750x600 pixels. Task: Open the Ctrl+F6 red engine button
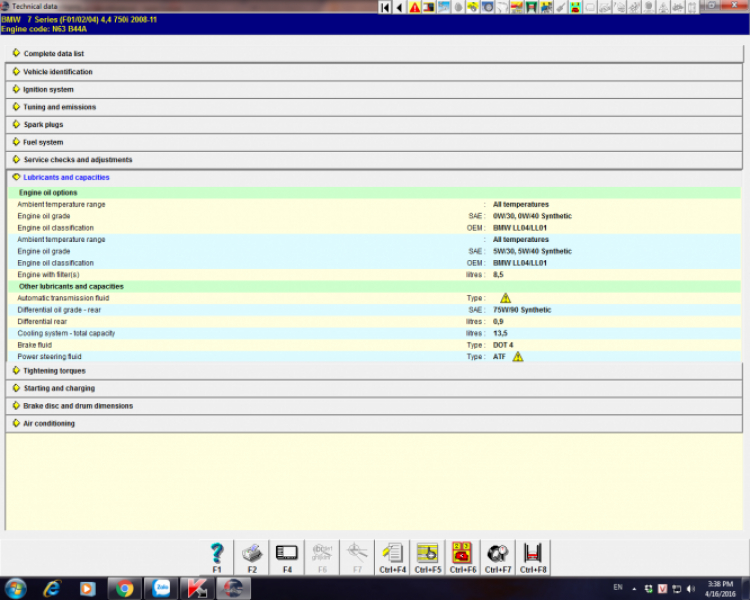[x=463, y=557]
